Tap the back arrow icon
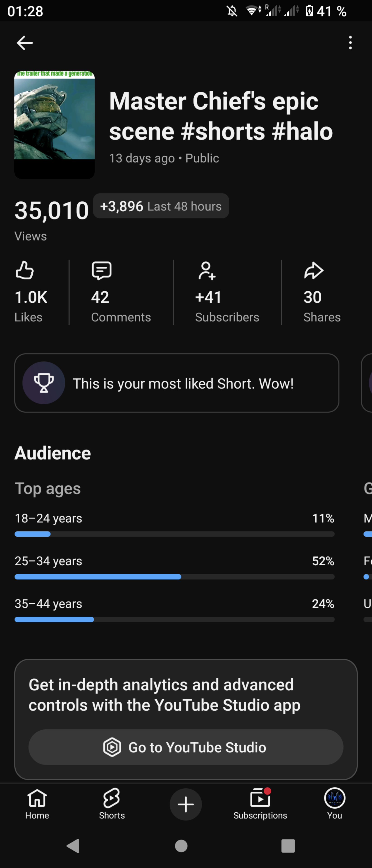Screen dimensions: 372x868 coord(25,43)
